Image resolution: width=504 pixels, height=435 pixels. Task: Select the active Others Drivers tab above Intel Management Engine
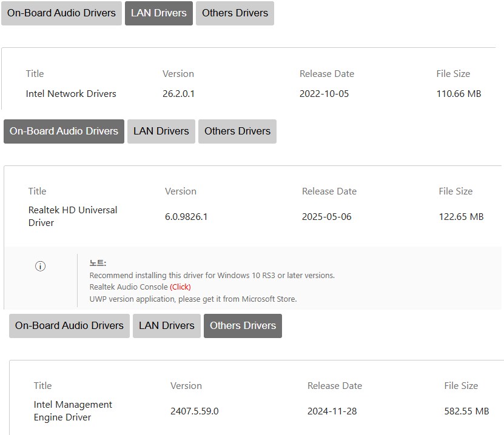click(243, 326)
